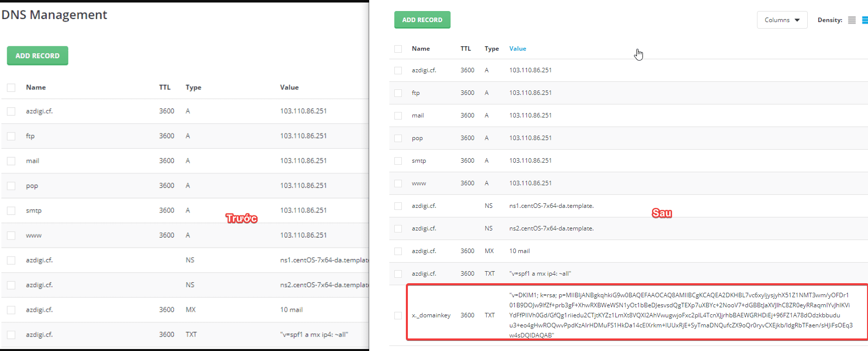Click ADD RECORD below DNS Management heading
The height and width of the screenshot is (351, 868).
[38, 56]
